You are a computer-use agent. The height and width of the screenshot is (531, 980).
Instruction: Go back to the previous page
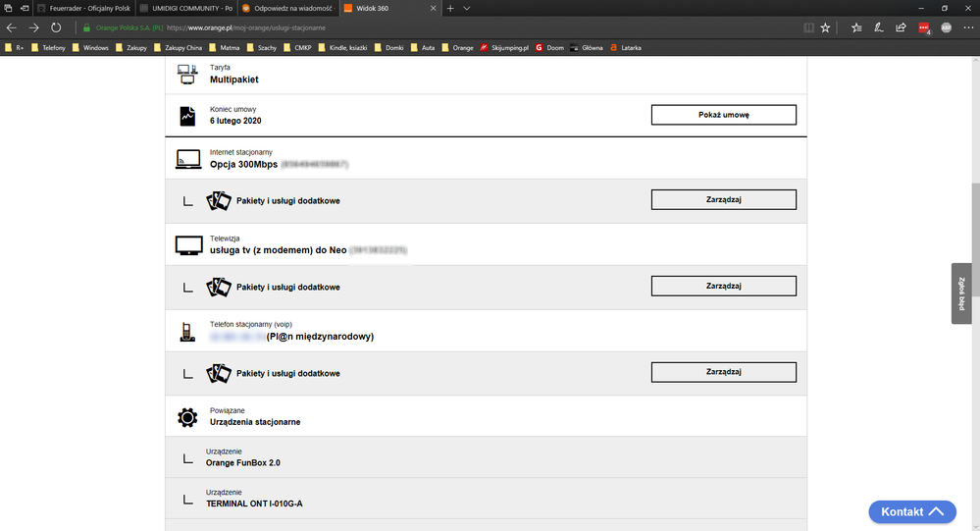(12, 27)
